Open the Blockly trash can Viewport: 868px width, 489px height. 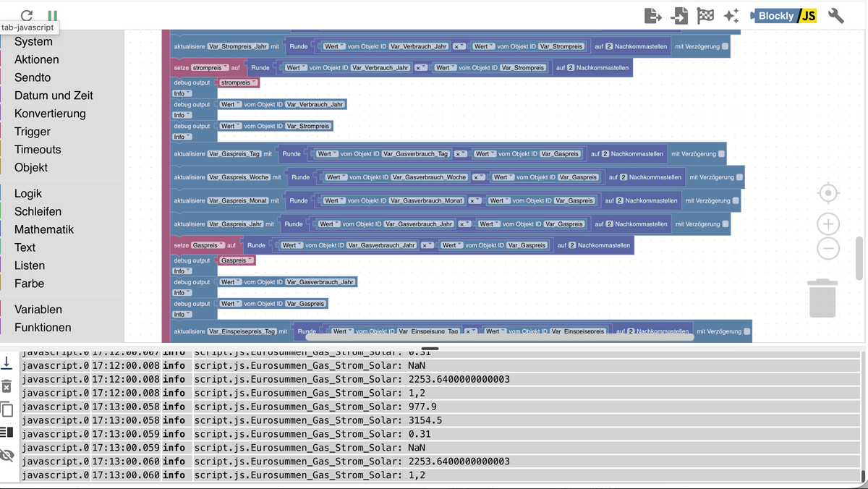pos(822,298)
